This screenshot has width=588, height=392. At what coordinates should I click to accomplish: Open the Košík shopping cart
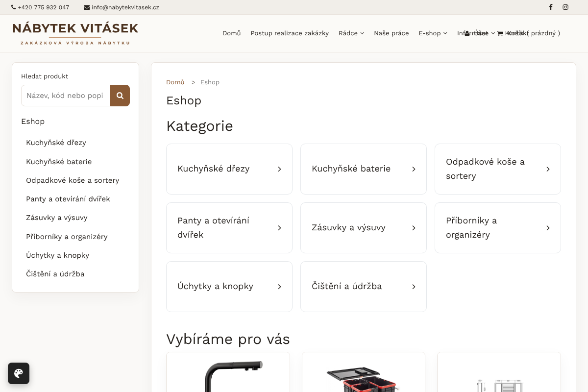(x=529, y=33)
